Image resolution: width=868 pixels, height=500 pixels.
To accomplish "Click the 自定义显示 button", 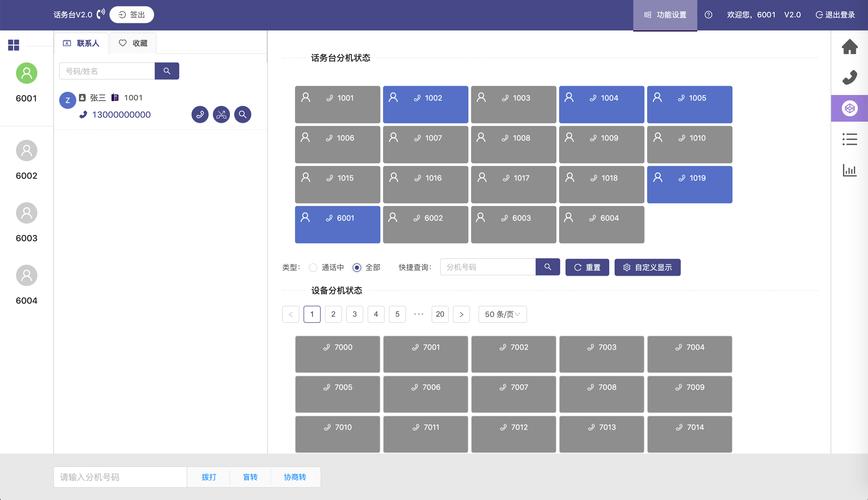I will point(647,267).
